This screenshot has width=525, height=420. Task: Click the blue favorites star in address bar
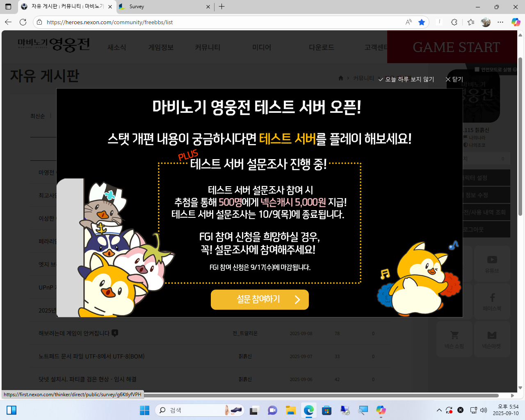[421, 22]
